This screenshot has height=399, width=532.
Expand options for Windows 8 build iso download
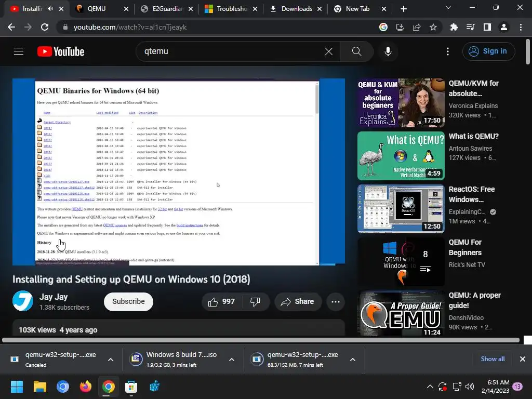point(232,360)
